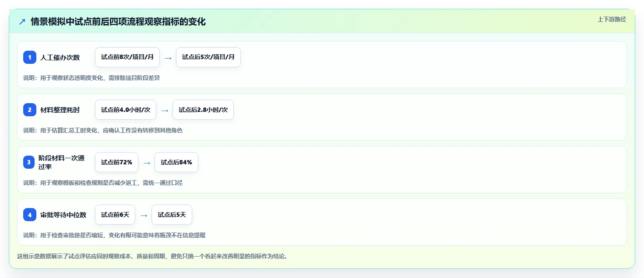This screenshot has width=644, height=278.
Task: Click the trend arrow icon beside the title
Action: click(22, 21)
